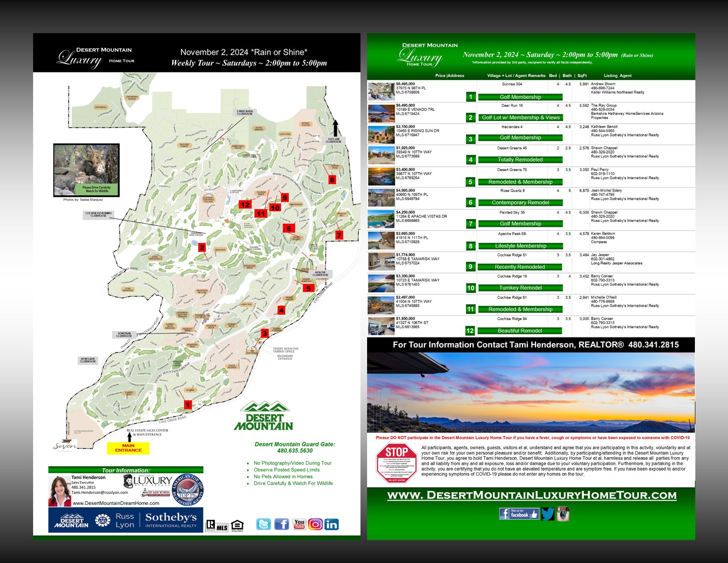Open the YouTube icon in the footer
This screenshot has width=728, height=563.
[299, 524]
